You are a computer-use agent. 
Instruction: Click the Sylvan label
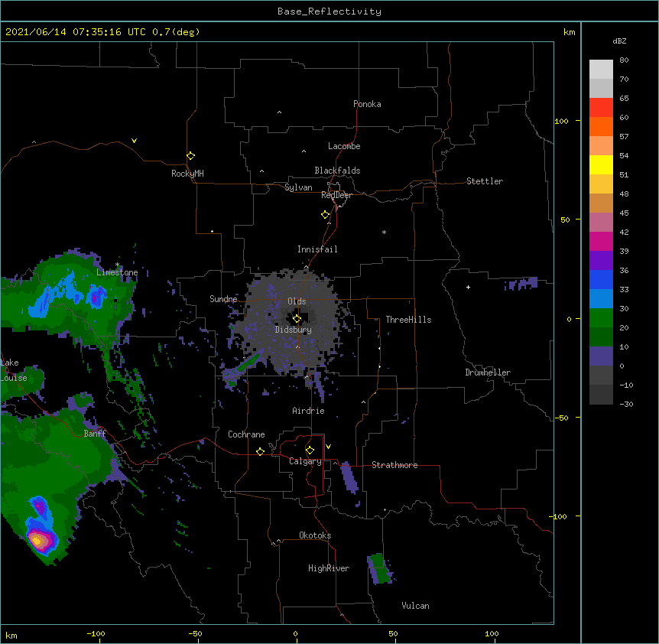click(298, 187)
